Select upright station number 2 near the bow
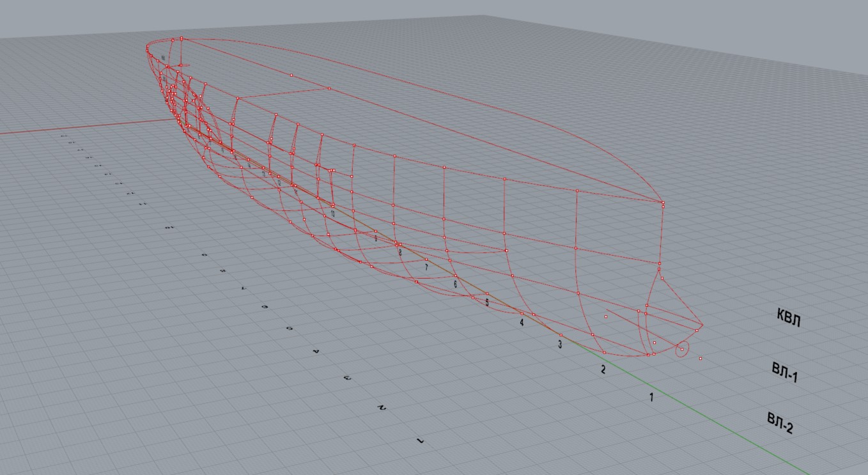868x475 pixels. coord(602,370)
